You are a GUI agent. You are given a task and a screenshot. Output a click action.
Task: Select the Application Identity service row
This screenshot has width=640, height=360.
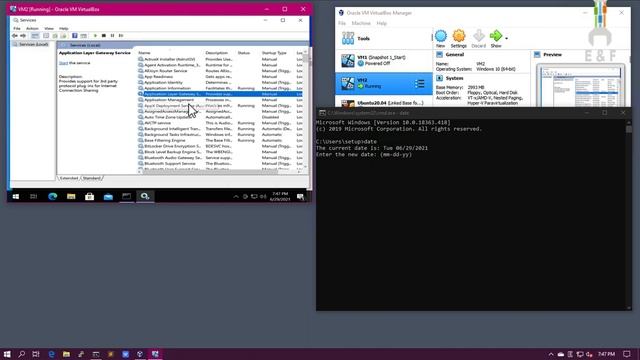click(x=220, y=82)
